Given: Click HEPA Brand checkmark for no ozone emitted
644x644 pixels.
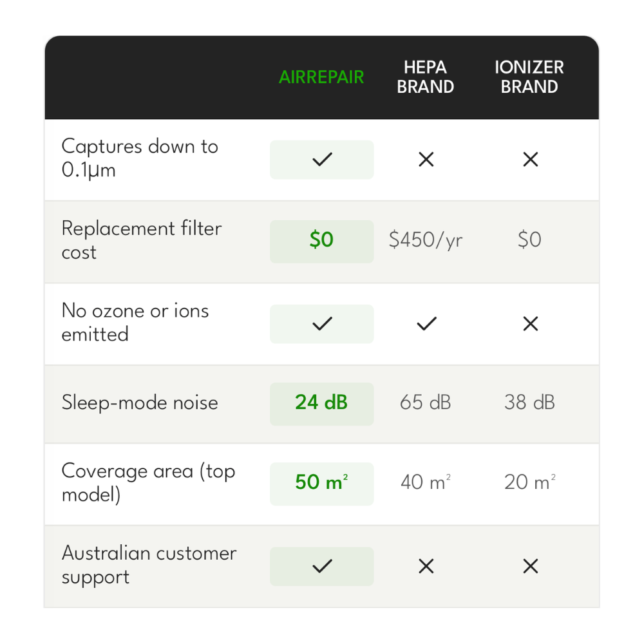Looking at the screenshot, I should pyautogui.click(x=426, y=324).
